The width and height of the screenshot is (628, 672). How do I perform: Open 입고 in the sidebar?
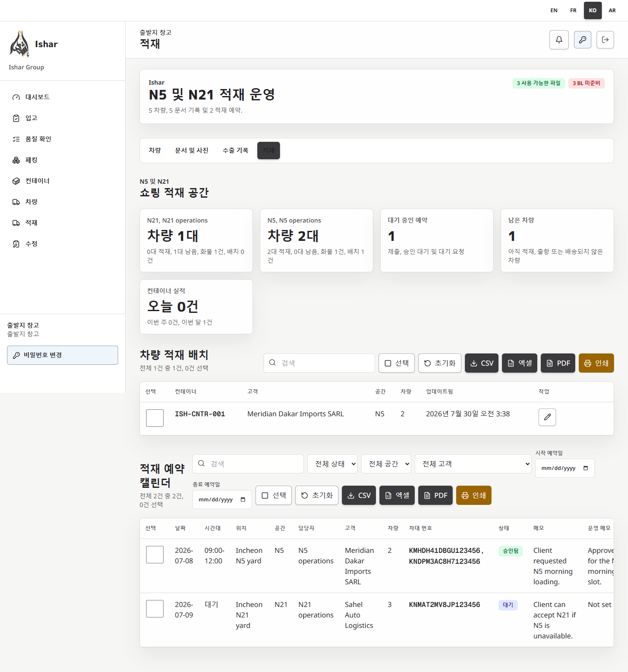(x=62, y=118)
